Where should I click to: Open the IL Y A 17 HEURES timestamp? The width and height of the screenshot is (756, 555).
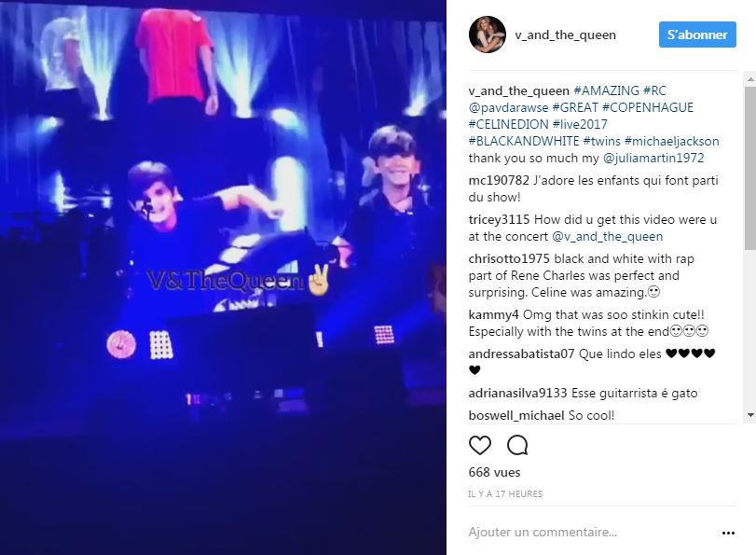505,494
